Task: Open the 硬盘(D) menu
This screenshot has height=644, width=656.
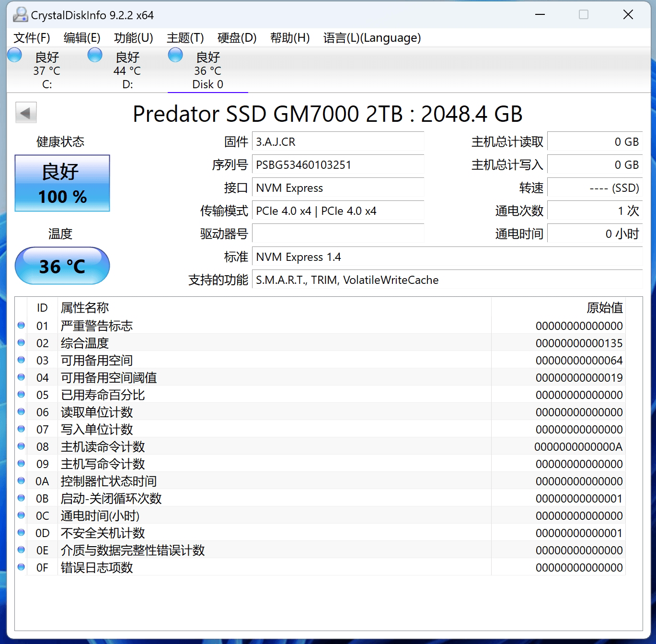Action: point(237,38)
